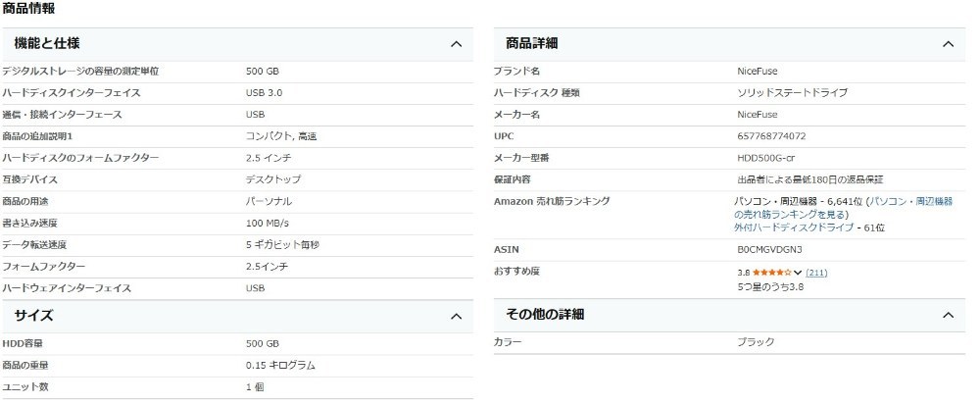The image size is (980, 404).
Task: Select the 商品情報 page heading
Action: (x=28, y=8)
